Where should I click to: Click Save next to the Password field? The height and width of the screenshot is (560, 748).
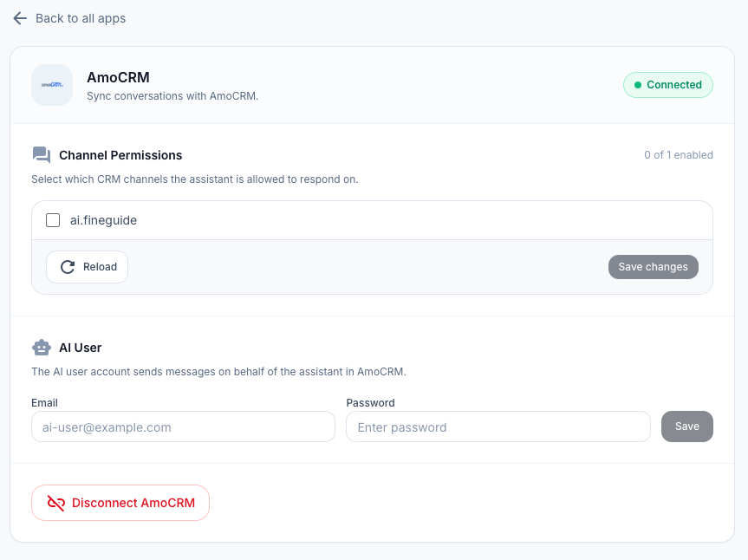point(686,427)
